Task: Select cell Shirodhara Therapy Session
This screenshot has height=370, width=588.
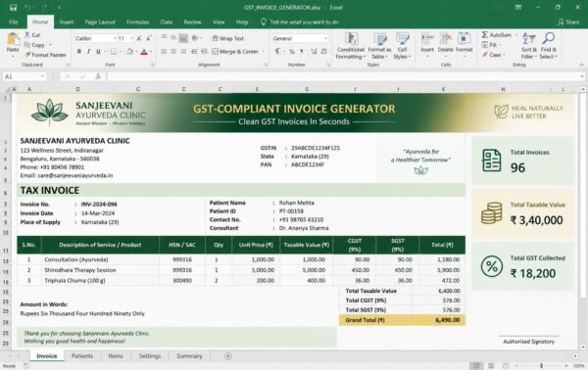Action: [x=80, y=269]
